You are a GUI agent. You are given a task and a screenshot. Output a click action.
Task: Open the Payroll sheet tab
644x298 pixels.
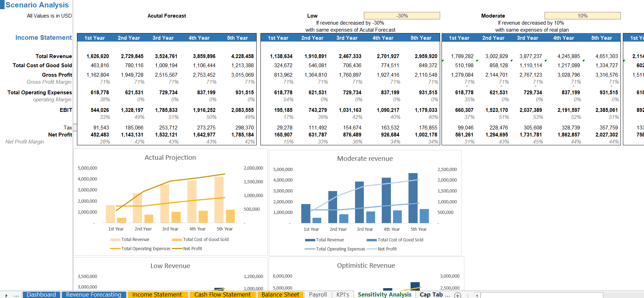point(318,295)
